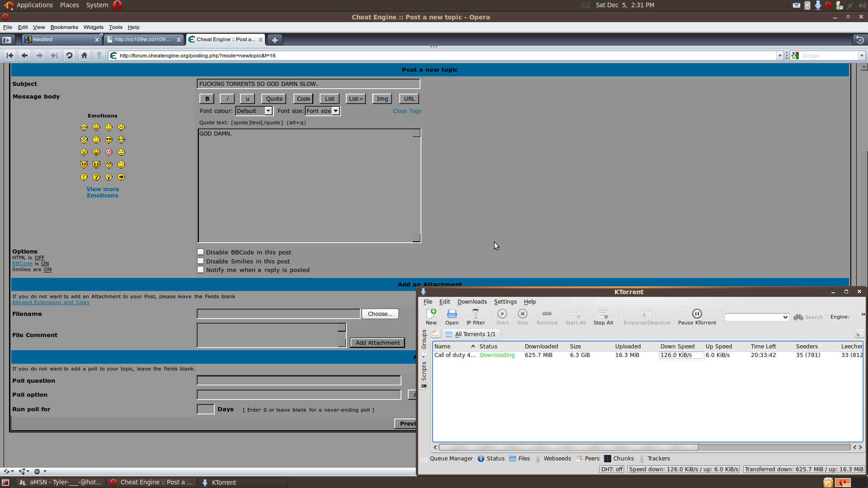This screenshot has width=868, height=488.
Task: Enable Notify me when a reply is posted
Action: click(x=201, y=270)
